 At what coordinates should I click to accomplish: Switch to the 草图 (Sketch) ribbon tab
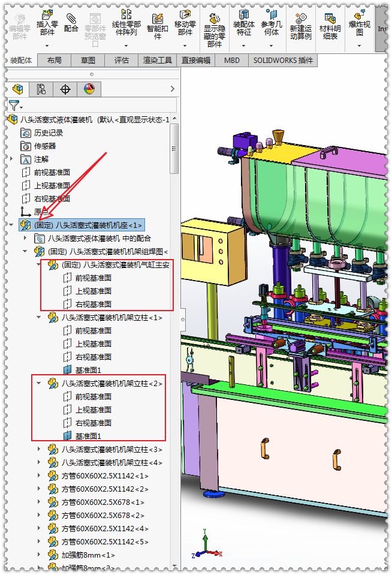88,60
